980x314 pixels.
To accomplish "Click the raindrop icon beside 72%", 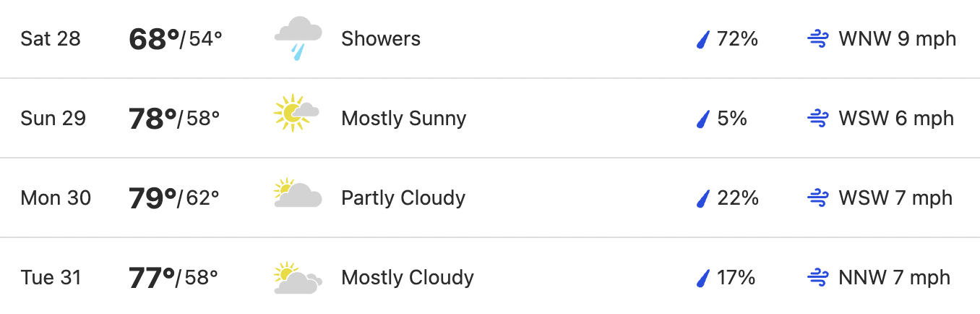I will [x=702, y=39].
